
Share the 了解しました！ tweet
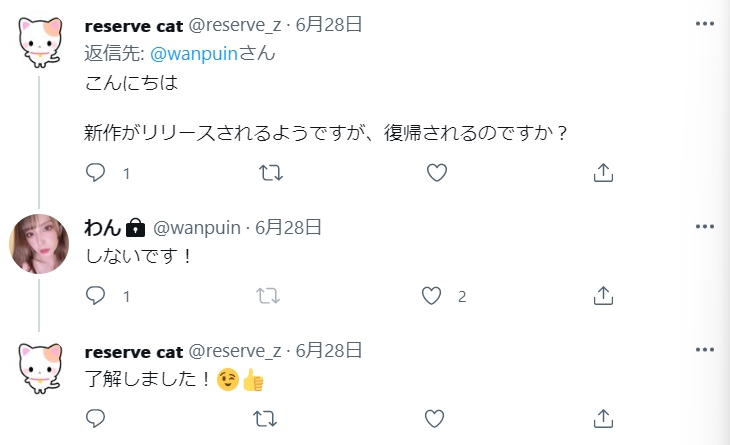(603, 419)
